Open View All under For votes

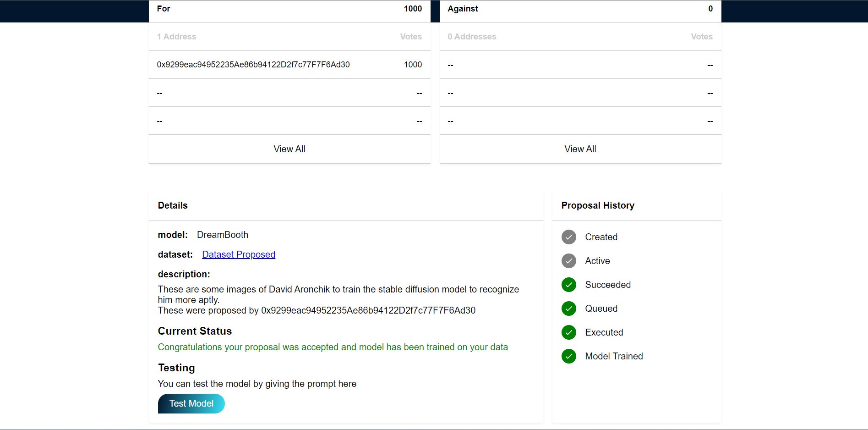pos(289,149)
